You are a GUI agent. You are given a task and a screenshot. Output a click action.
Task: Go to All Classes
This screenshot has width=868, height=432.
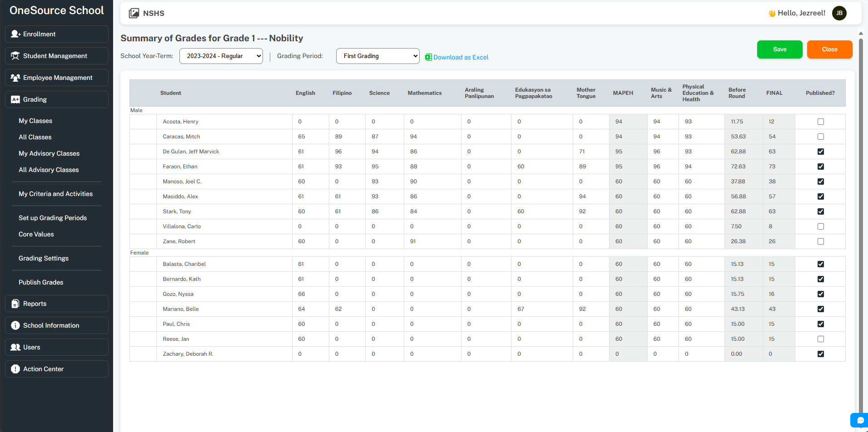(x=35, y=137)
